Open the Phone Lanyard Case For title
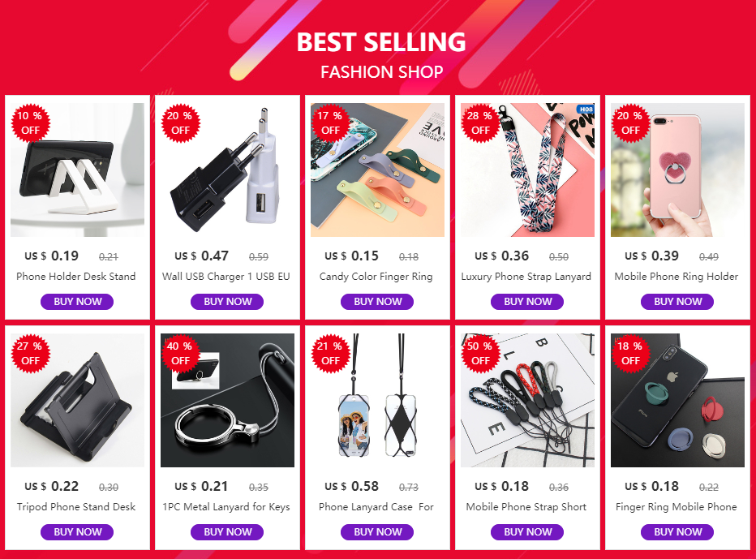 (x=376, y=507)
